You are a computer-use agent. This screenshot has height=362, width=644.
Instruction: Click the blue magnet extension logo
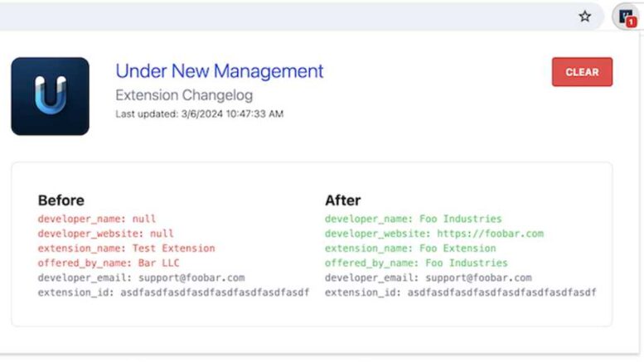(50, 96)
